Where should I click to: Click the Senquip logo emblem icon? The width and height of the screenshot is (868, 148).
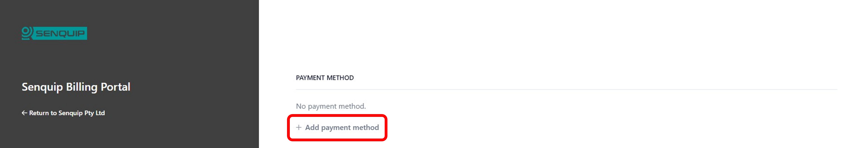point(27,33)
